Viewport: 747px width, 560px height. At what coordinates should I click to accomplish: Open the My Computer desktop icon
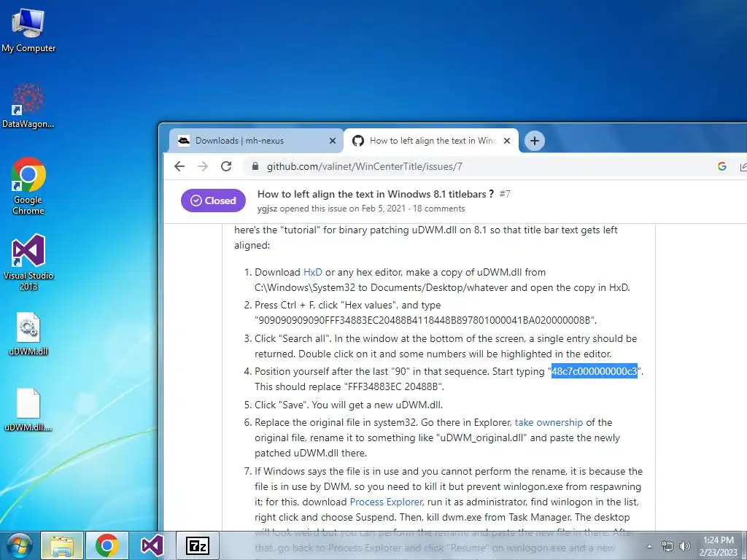[28, 31]
